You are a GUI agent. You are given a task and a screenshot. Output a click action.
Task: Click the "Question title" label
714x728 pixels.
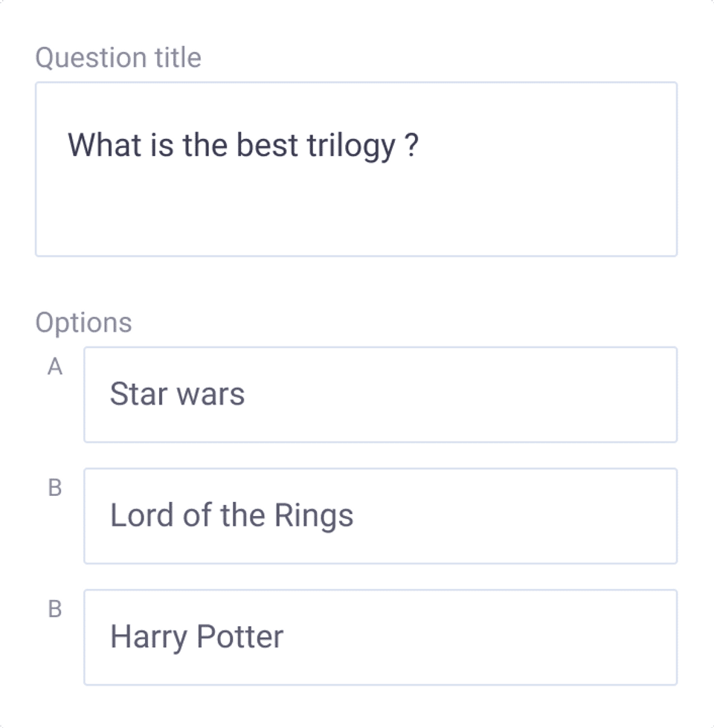tap(118, 58)
